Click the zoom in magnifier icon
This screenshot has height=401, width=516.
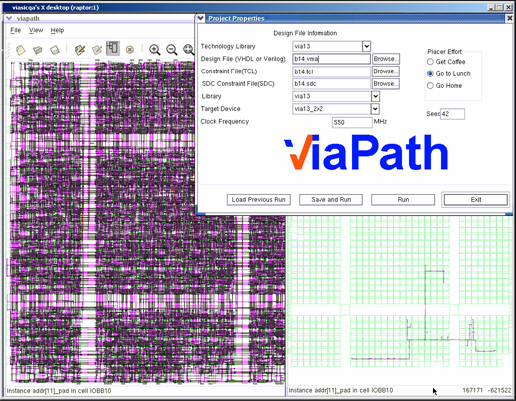click(x=155, y=50)
